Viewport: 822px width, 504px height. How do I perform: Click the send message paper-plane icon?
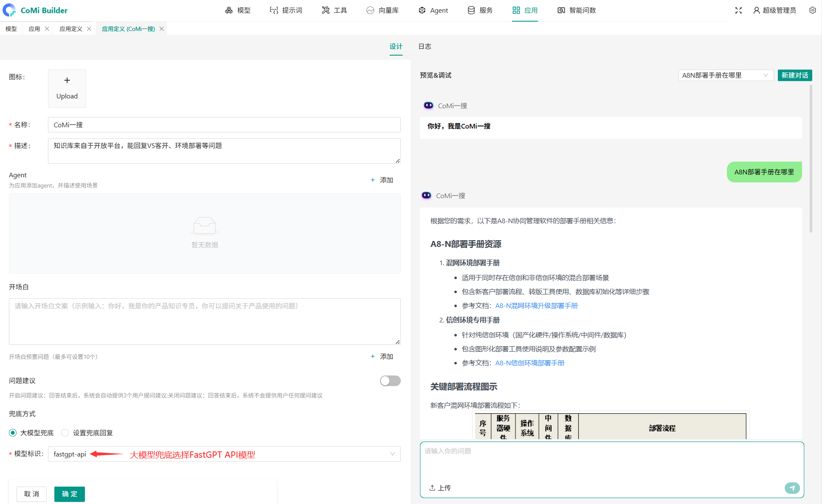pyautogui.click(x=792, y=488)
